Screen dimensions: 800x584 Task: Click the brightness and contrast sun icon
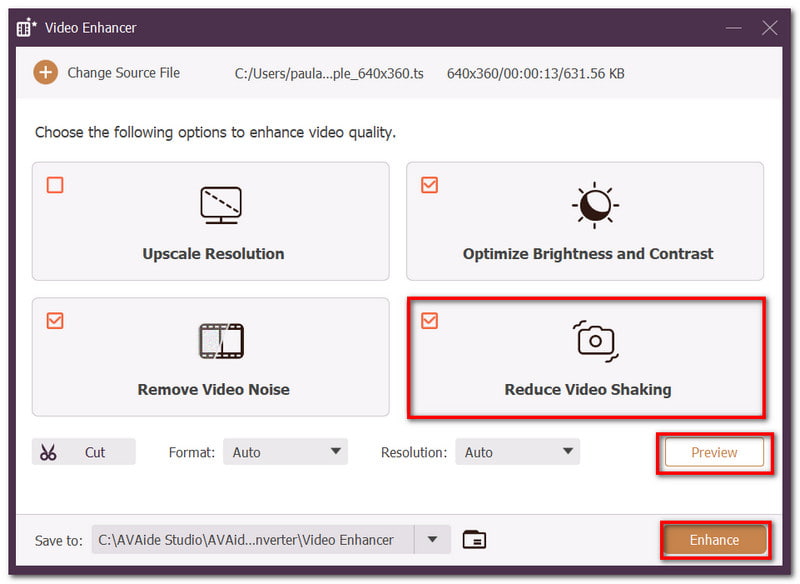[x=595, y=205]
